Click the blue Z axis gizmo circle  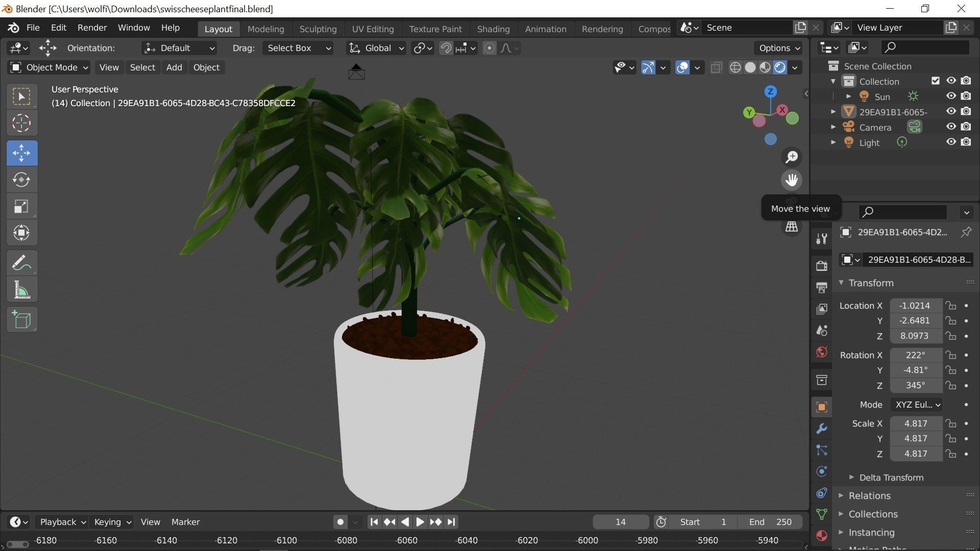(x=770, y=92)
